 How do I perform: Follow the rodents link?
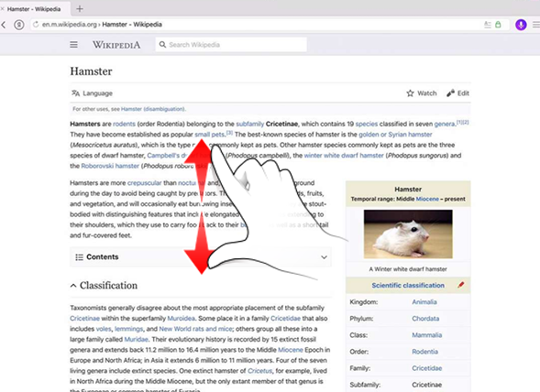pos(124,124)
